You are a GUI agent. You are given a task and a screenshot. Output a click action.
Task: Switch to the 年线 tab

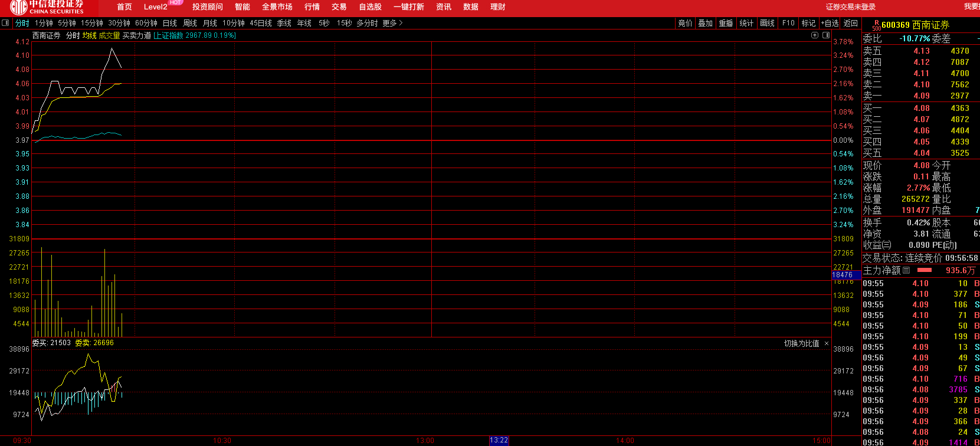pyautogui.click(x=304, y=23)
